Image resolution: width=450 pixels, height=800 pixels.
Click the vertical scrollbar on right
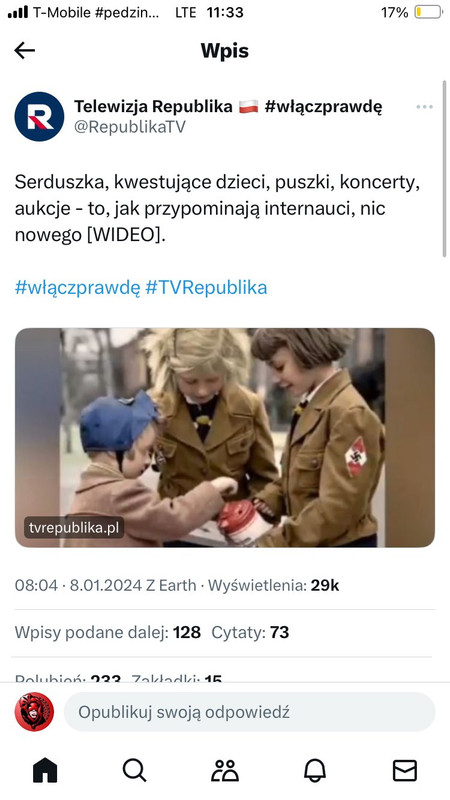[x=444, y=168]
